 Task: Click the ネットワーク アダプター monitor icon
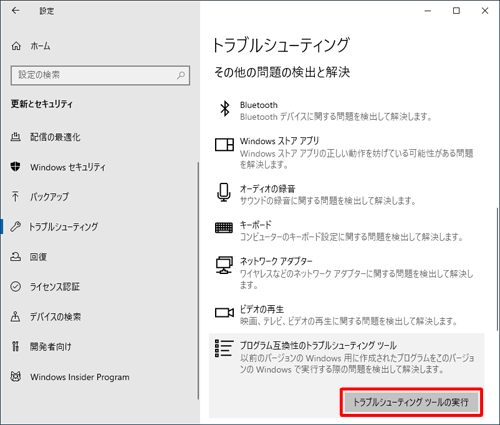[x=224, y=265]
